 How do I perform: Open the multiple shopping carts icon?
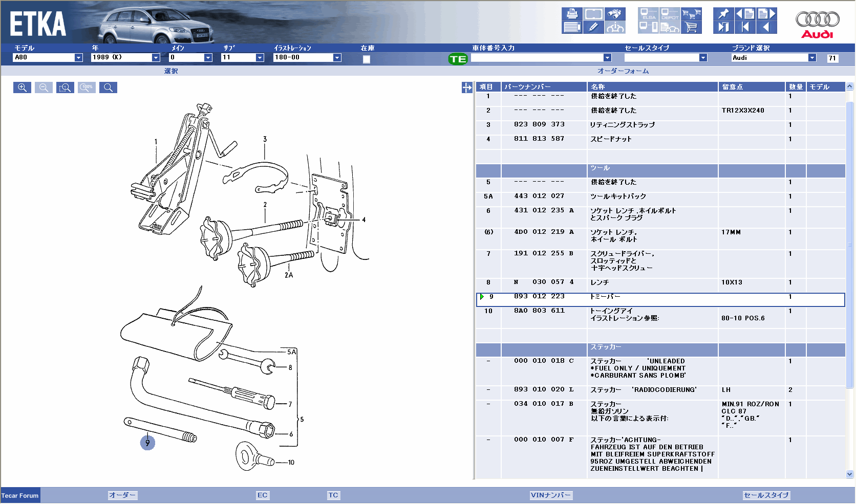click(691, 14)
